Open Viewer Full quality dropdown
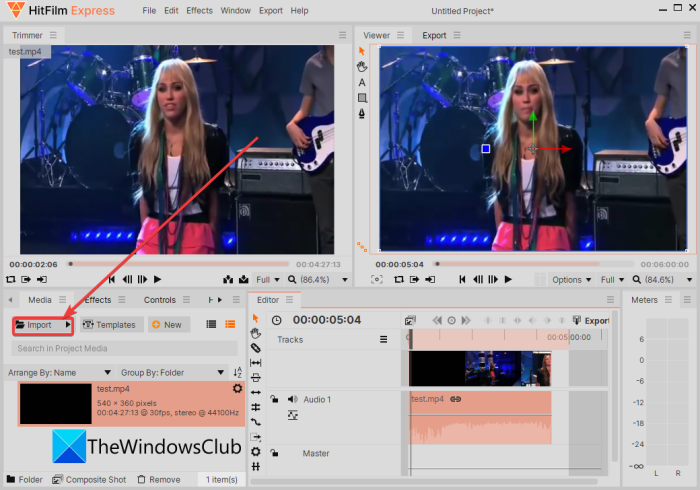The image size is (700, 490). tap(612, 280)
